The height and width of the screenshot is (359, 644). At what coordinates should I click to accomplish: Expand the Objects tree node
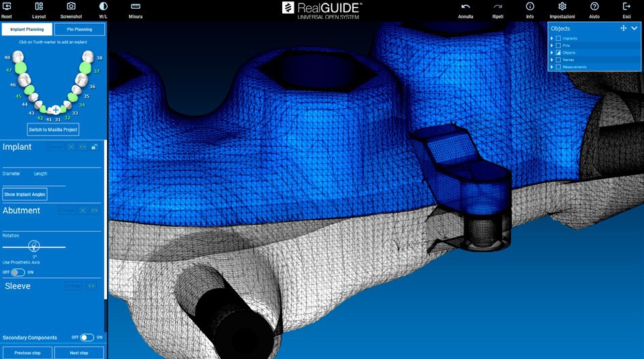(552, 52)
